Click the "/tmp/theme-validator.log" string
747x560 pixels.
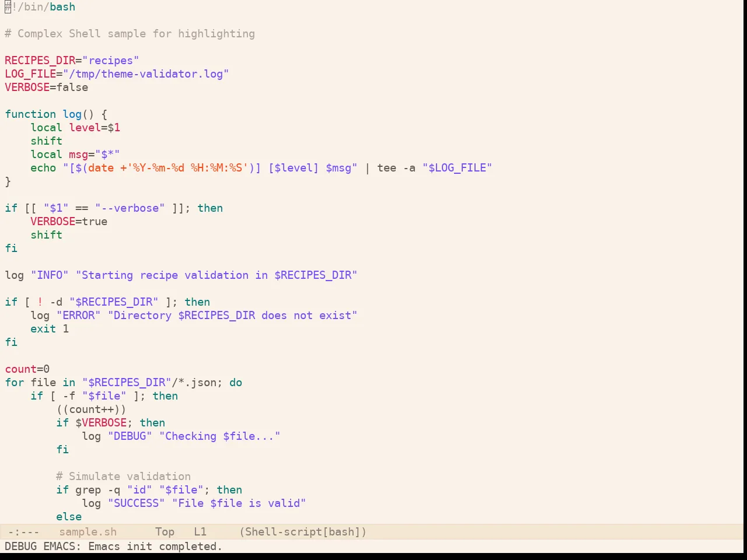click(146, 74)
